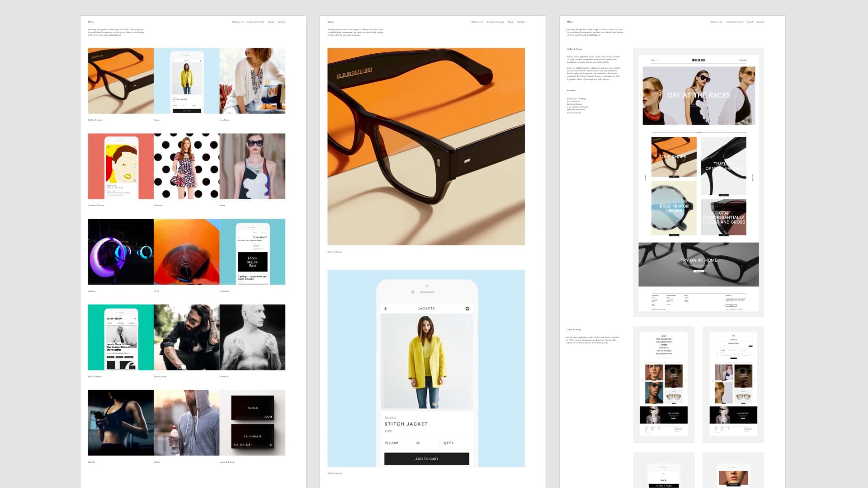This screenshot has height=488, width=868.
Task: Open the Cutler & Gross eyewear project thumbnail
Action: (x=120, y=80)
